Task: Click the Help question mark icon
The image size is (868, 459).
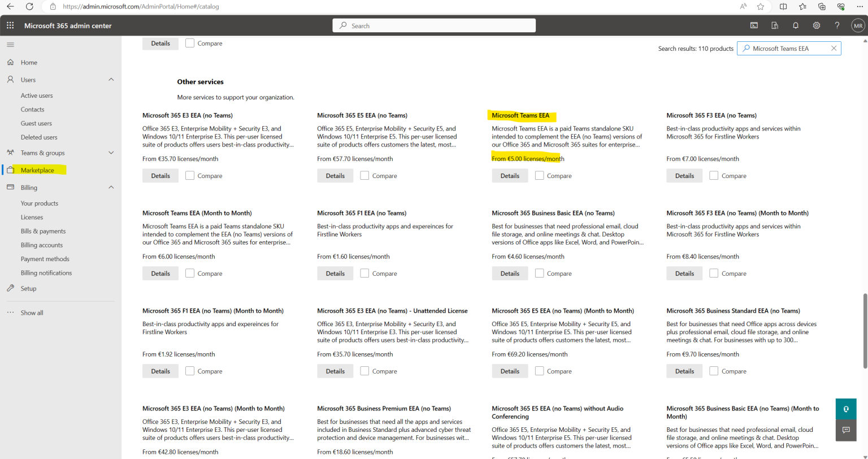Action: [837, 25]
